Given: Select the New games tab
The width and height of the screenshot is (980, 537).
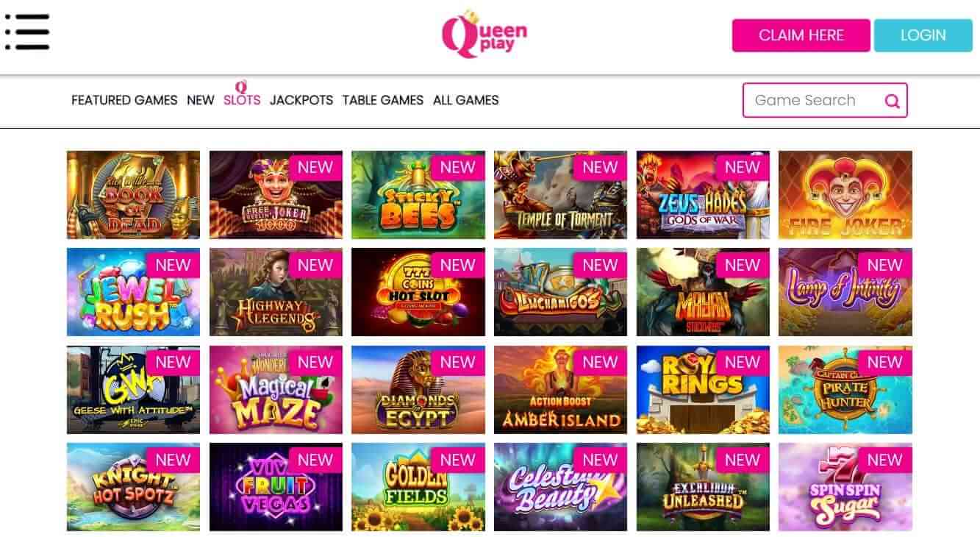Looking at the screenshot, I should point(201,100).
